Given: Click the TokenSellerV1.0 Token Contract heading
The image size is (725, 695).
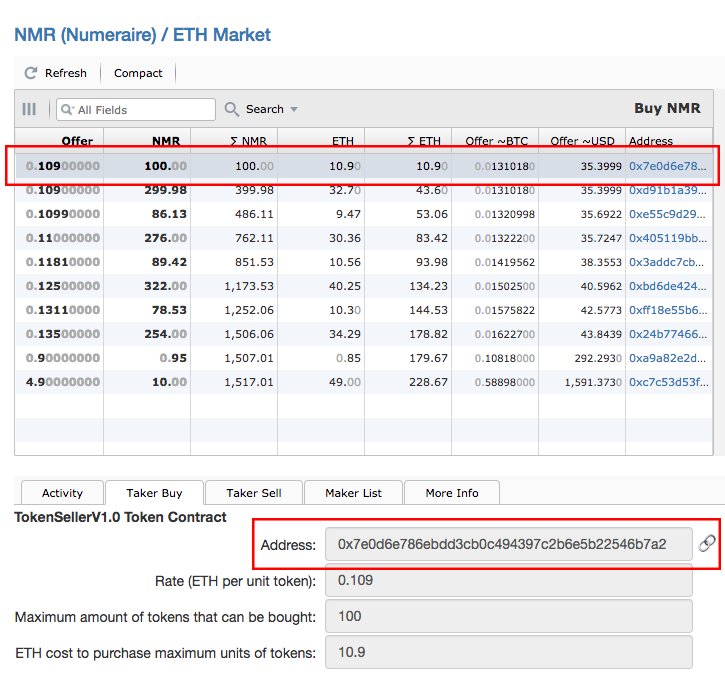Looking at the screenshot, I should 120,517.
